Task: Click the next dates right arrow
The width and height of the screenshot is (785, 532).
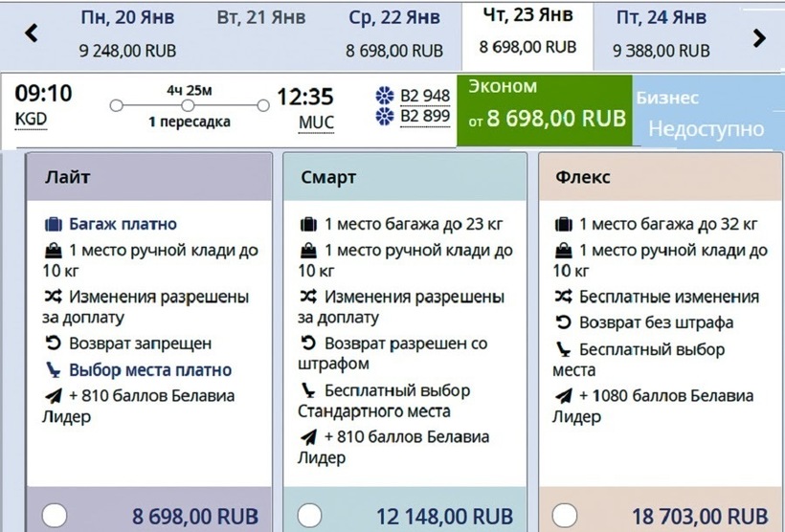Action: [759, 37]
